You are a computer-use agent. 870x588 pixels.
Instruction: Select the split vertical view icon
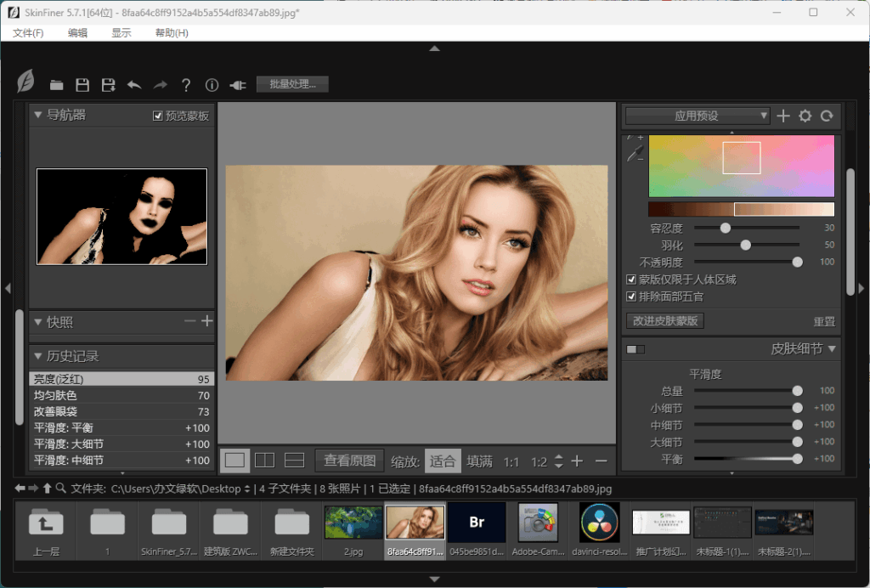pos(265,461)
